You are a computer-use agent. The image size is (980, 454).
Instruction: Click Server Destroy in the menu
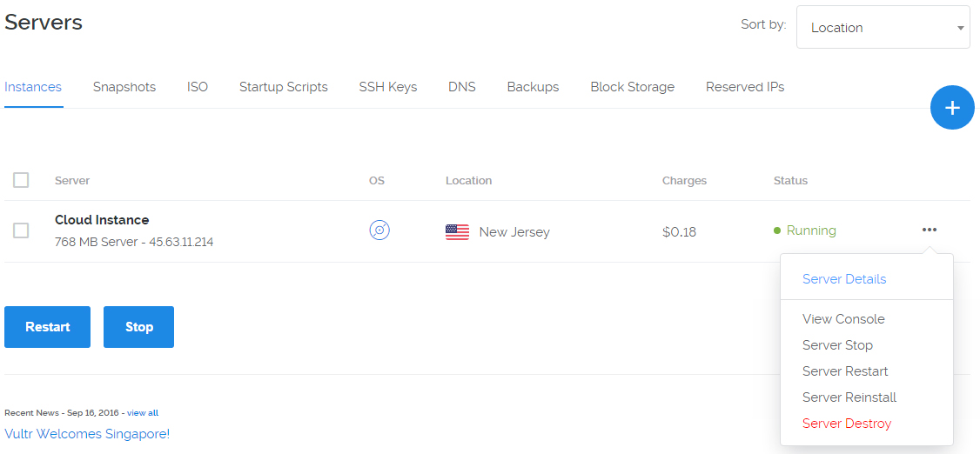847,424
